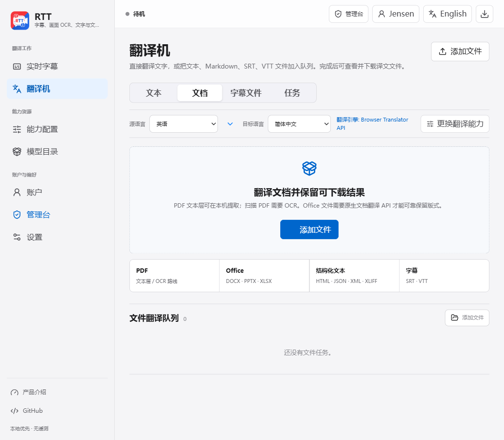Open 管理台 in the sidebar
The height and width of the screenshot is (440, 504).
[57, 215]
